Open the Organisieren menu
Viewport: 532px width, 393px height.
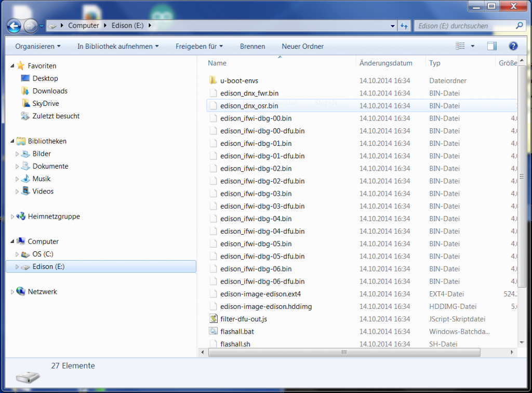pyautogui.click(x=37, y=46)
